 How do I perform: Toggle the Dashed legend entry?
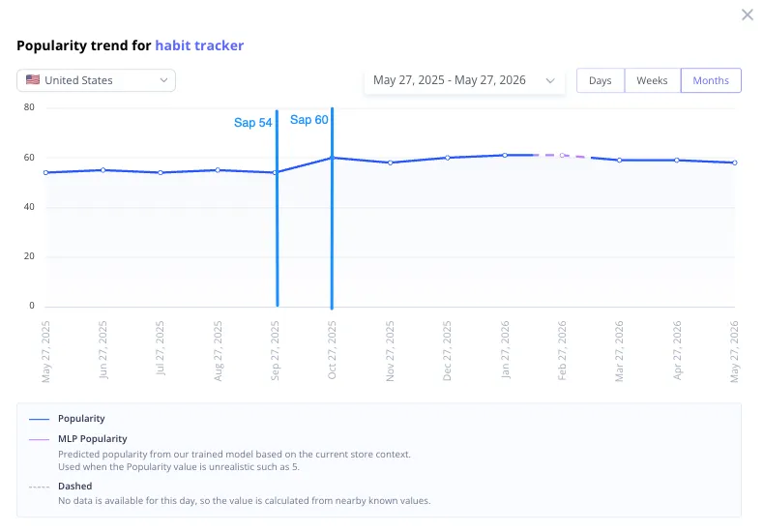pyautogui.click(x=60, y=487)
